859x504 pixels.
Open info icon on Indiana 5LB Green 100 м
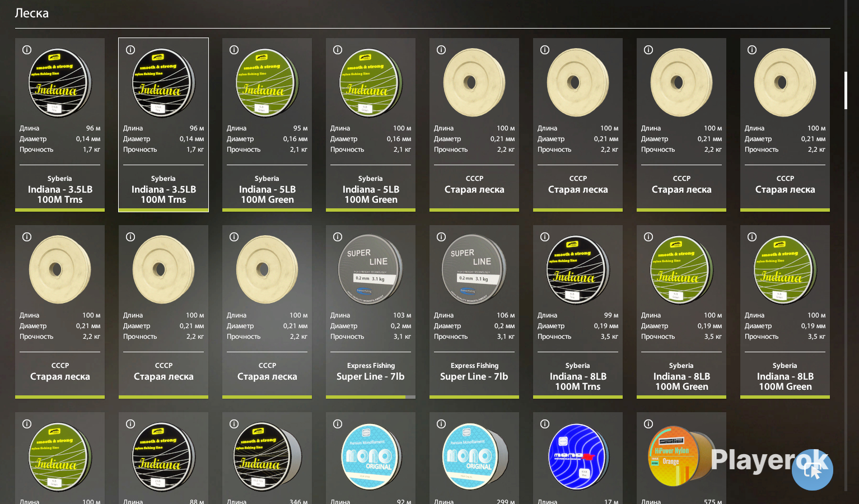click(x=338, y=50)
